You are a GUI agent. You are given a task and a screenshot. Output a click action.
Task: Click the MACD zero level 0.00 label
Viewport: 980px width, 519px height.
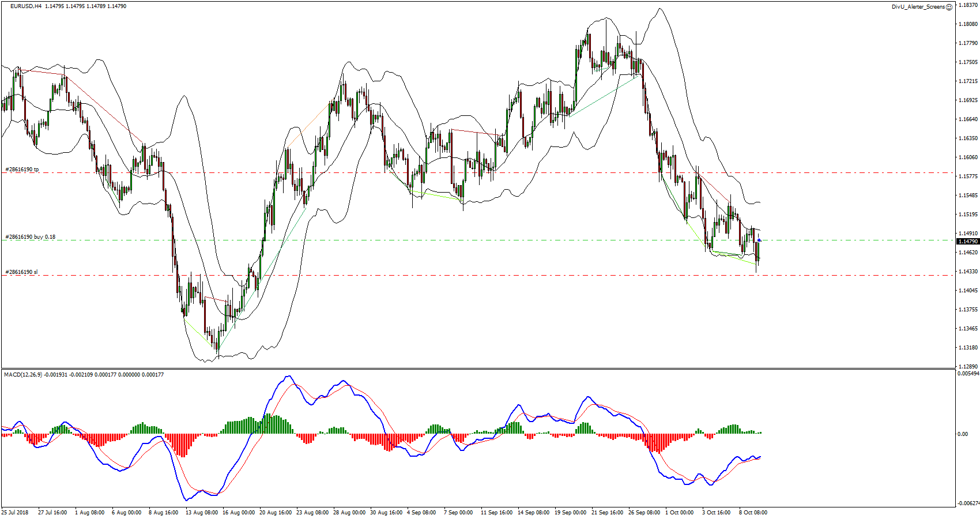click(x=963, y=434)
